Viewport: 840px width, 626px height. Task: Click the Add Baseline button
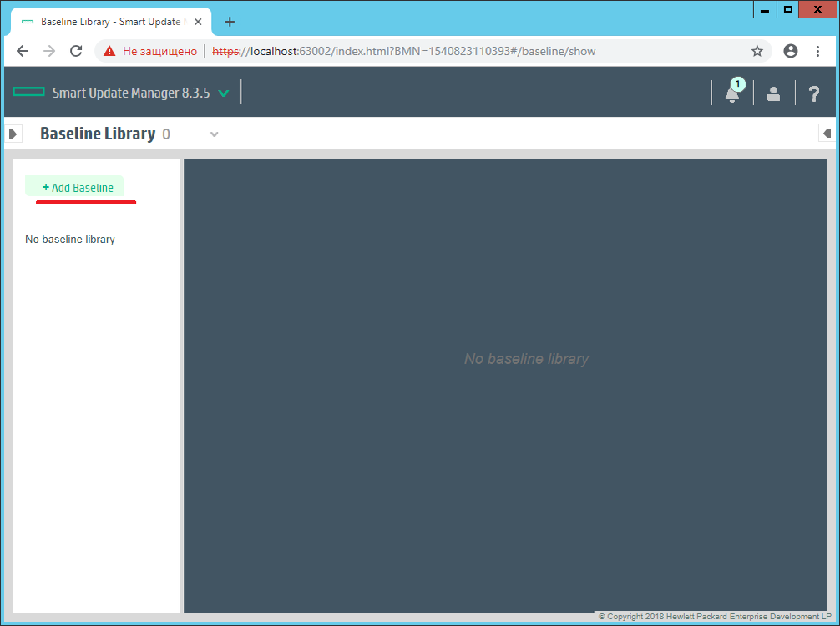[78, 186]
